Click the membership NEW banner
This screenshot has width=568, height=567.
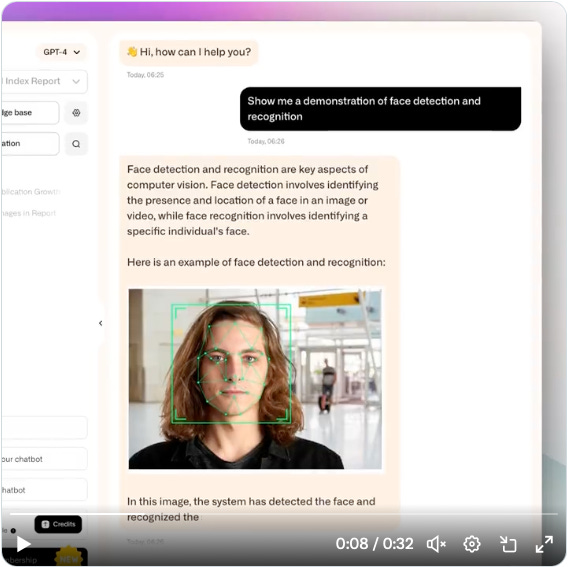coord(44,557)
